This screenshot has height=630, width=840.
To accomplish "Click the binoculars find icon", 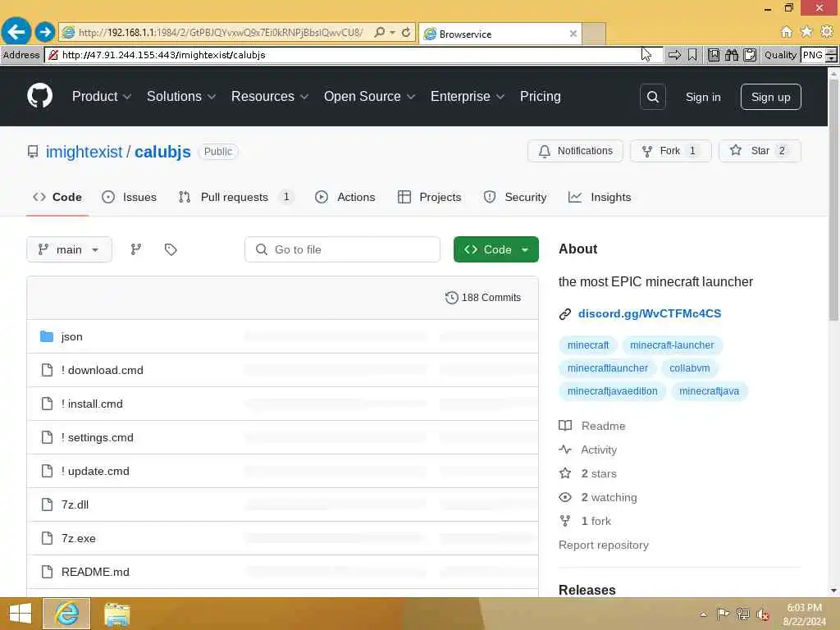I will pos(732,55).
